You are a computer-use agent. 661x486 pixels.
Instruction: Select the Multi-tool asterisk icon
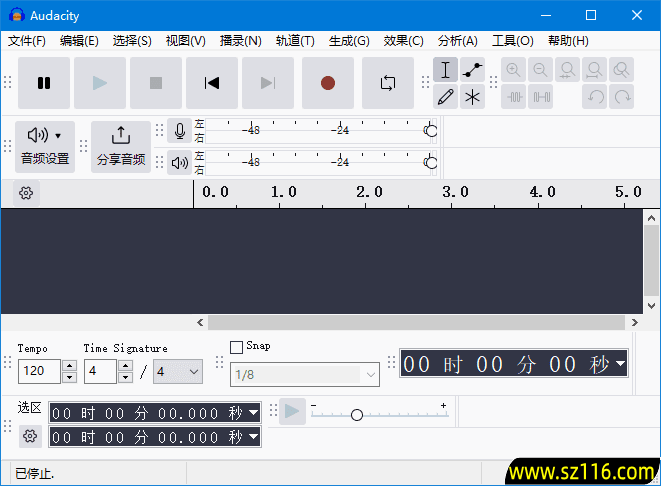tap(473, 97)
